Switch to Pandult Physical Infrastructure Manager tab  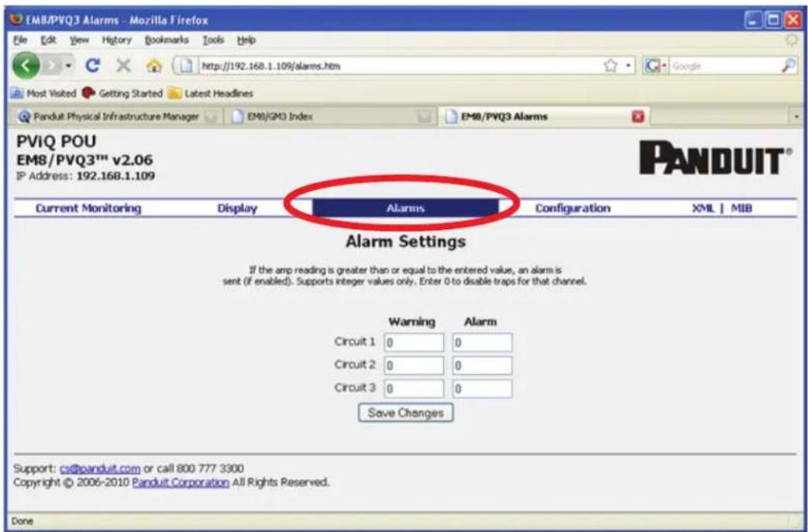click(x=116, y=116)
